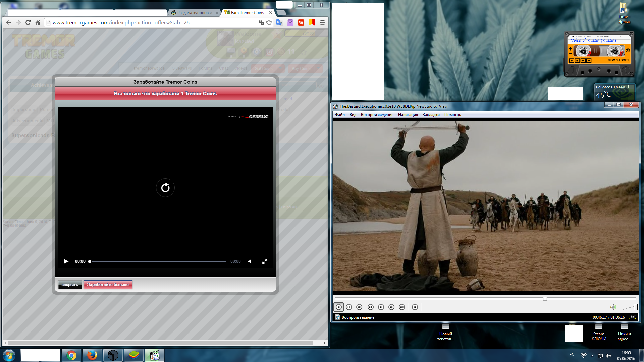Seek in the ad video progress bar

(x=158, y=261)
